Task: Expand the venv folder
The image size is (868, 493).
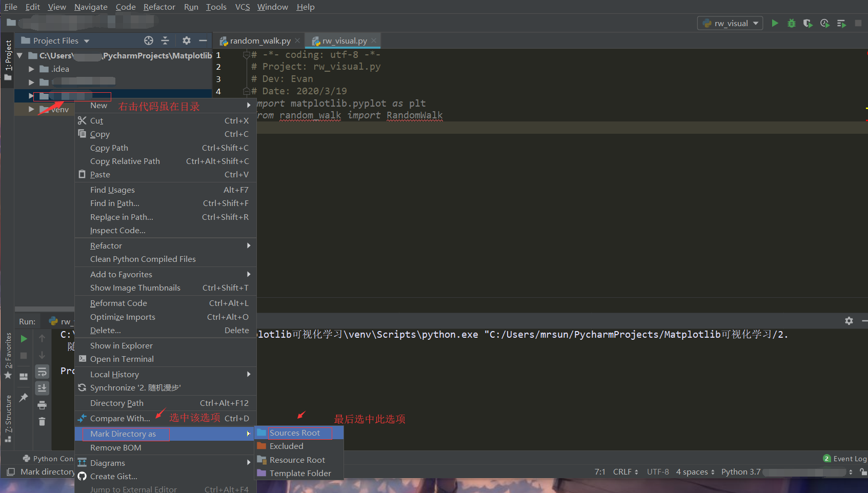Action: (x=31, y=109)
